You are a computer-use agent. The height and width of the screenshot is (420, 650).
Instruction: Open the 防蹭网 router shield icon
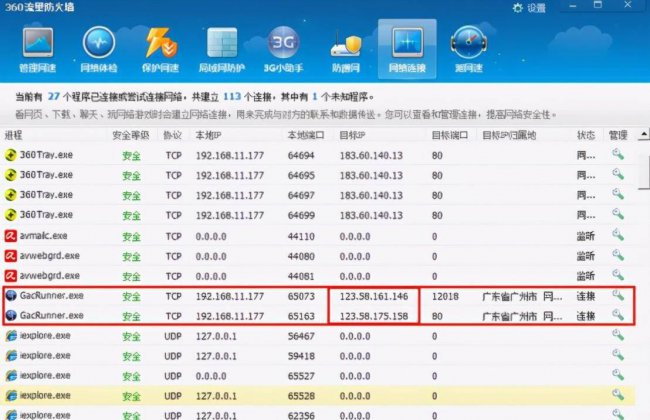(x=346, y=49)
